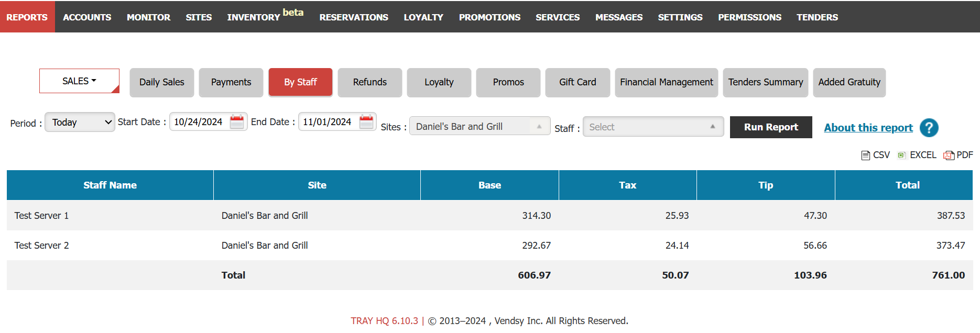Open the Sites dropdown for Daniel's Bar and Grill

click(x=480, y=126)
